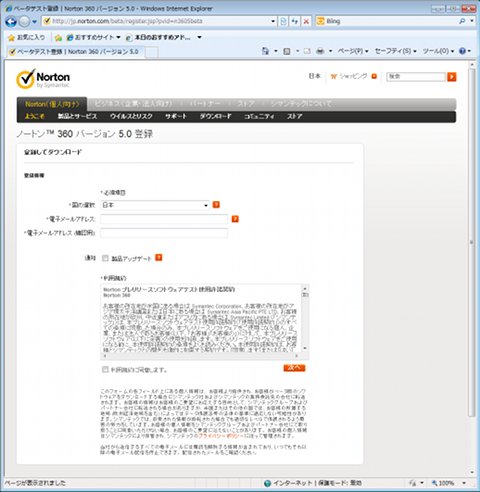Open the セーフティ(S) menu

(396, 51)
